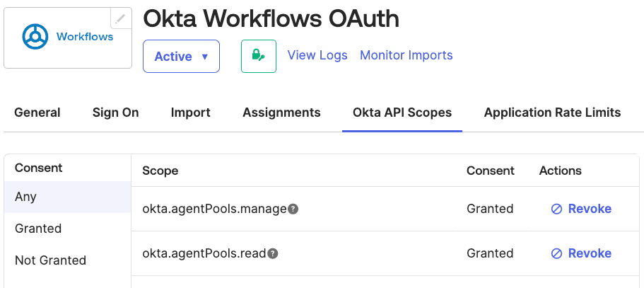Switch to the Sign On tab
This screenshot has width=644, height=288.
(115, 113)
